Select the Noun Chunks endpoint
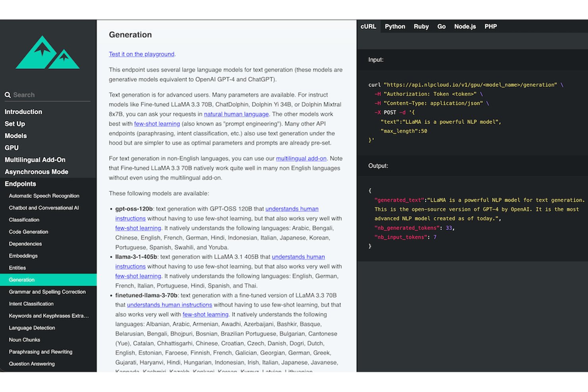This screenshot has height=392, width=588. point(25,340)
